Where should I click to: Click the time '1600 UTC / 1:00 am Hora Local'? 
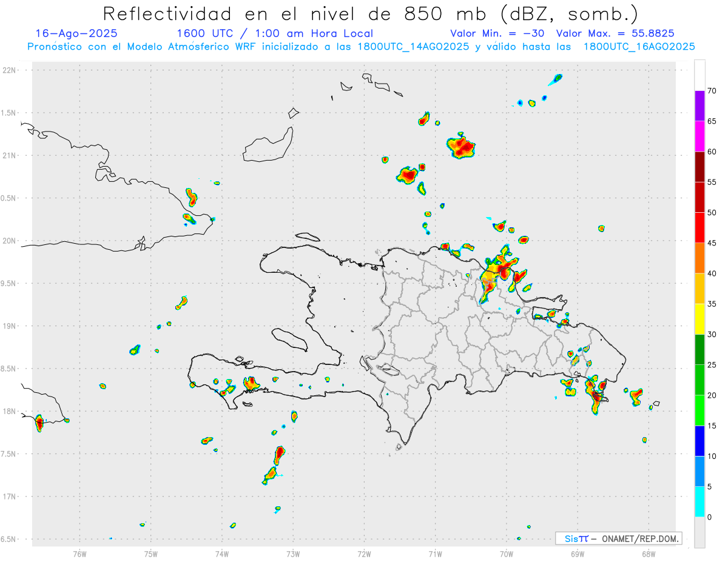(x=275, y=33)
